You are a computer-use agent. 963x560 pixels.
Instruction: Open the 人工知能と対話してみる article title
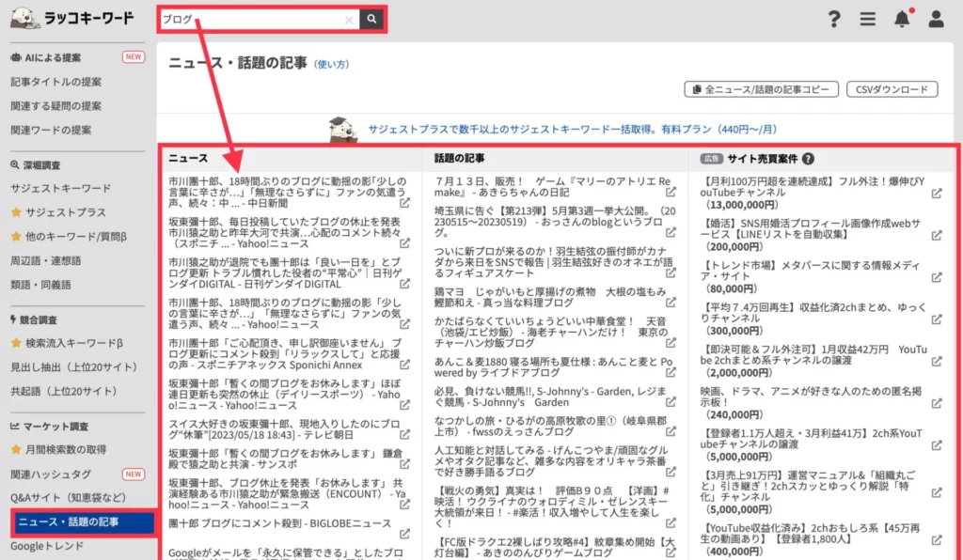(551, 461)
